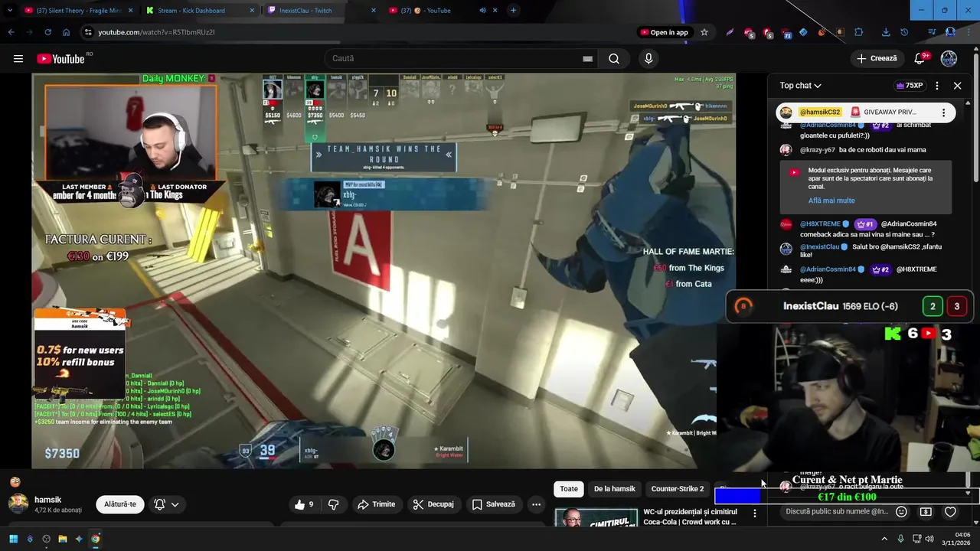Switch to Stream - Kick Dashboard tab
This screenshot has height=551, width=980.
pos(201,11)
